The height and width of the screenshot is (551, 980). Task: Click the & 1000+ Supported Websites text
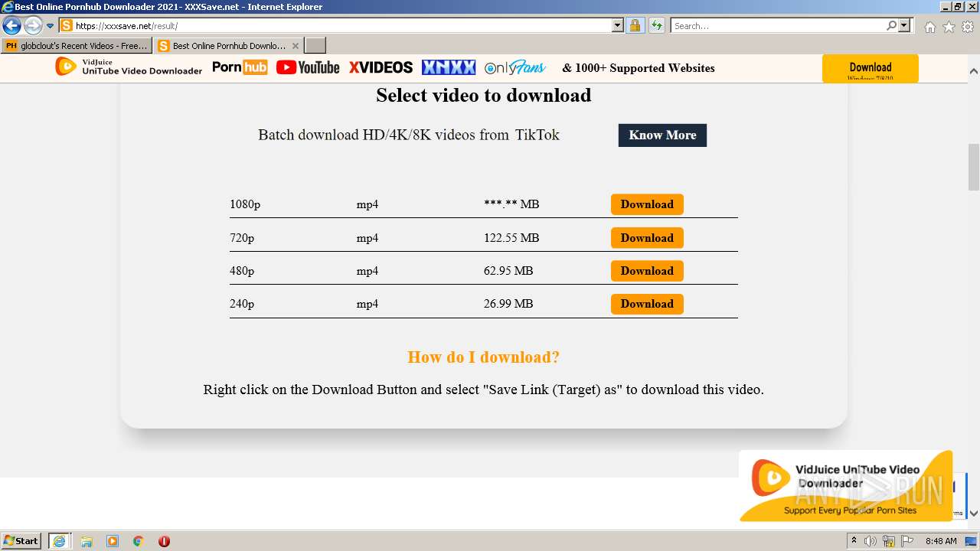(x=639, y=68)
